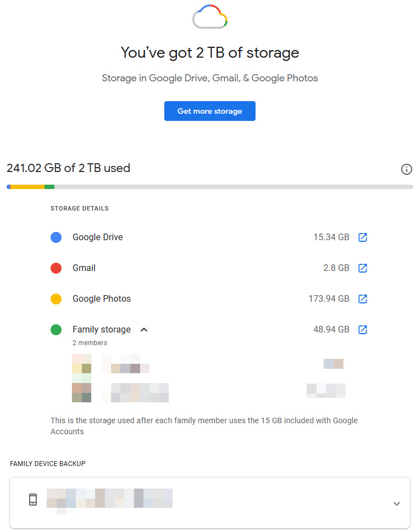
Task: Click the red Gmail dot
Action: 56,268
